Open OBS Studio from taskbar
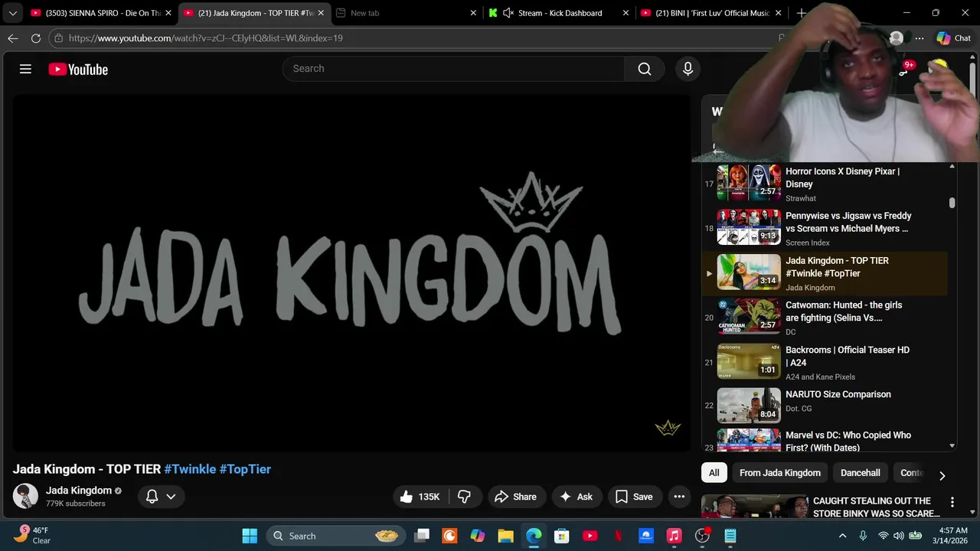Viewport: 980px width, 551px height. (702, 536)
